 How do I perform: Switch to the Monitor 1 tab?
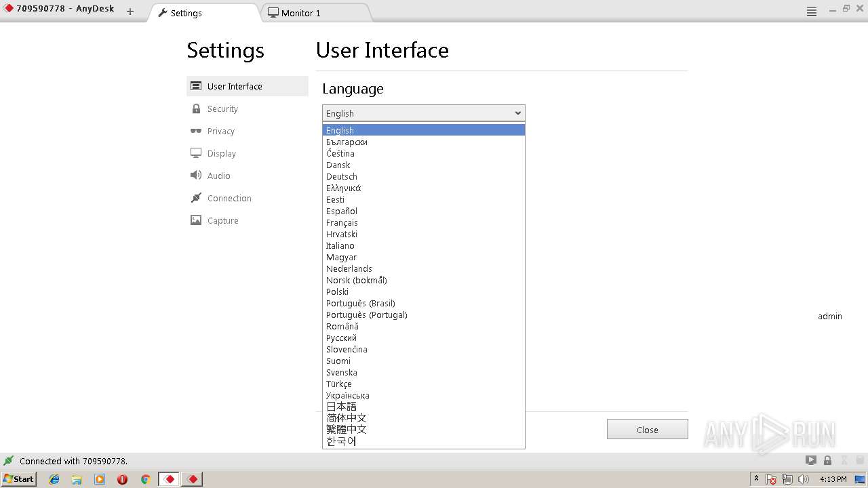[315, 13]
